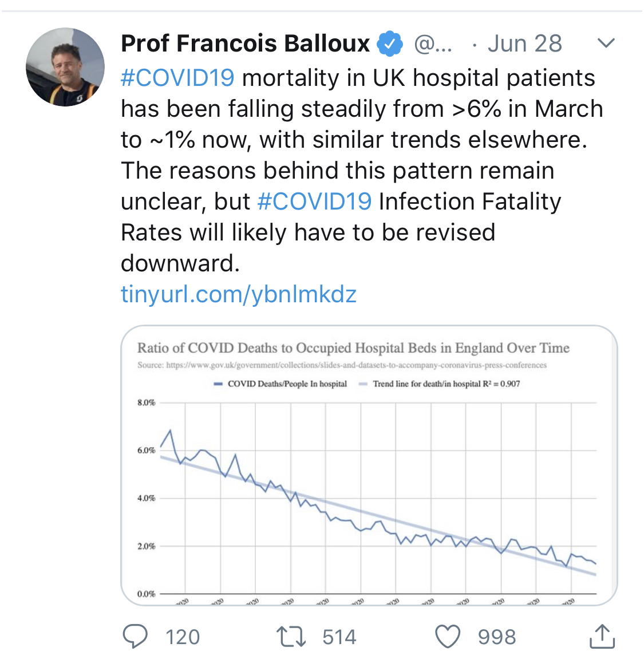Tap the share icon below the chart
The width and height of the screenshot is (644, 659).
tap(602, 637)
